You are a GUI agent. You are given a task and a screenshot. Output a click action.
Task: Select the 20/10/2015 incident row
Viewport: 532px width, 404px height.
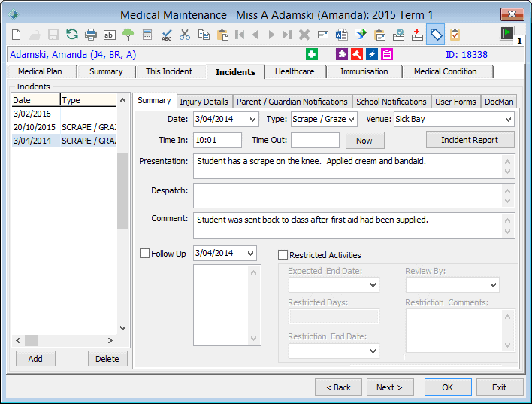point(65,127)
